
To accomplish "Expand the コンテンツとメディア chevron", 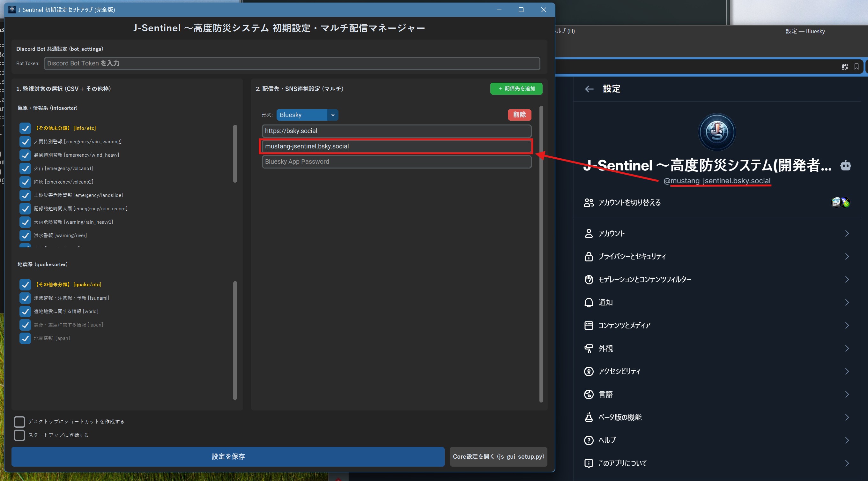I will (x=847, y=325).
